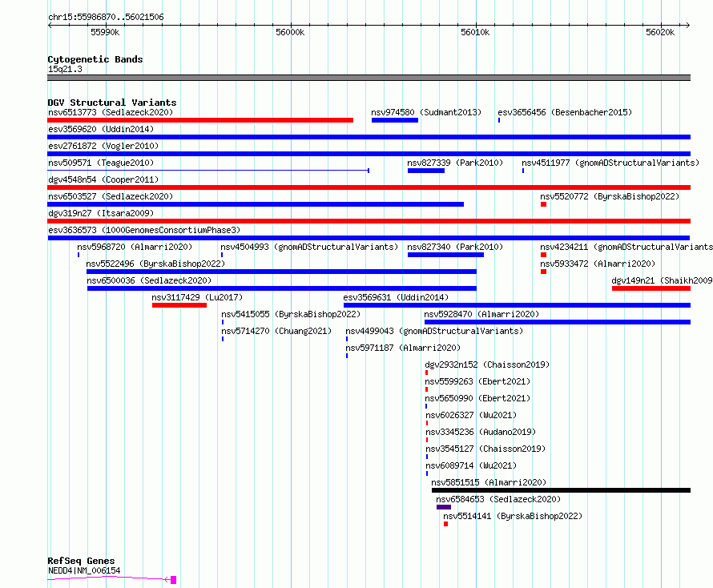Click the black nsv5851515 variant bar
This screenshot has width=713, height=588.
(561, 490)
